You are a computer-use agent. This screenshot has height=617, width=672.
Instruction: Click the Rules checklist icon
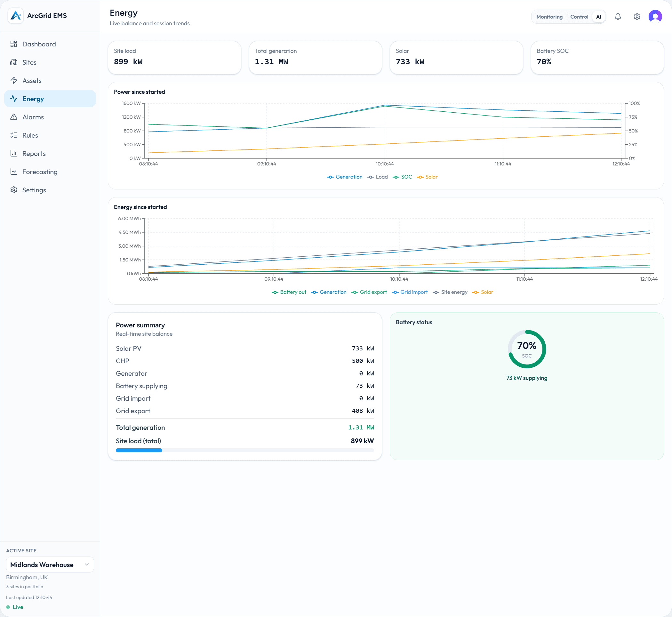click(14, 135)
